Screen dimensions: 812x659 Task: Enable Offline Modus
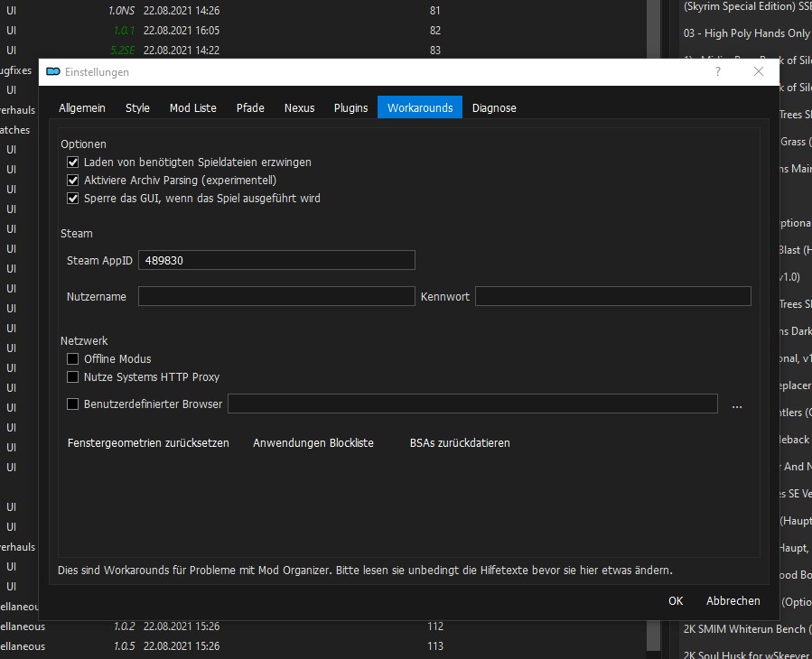click(x=72, y=358)
